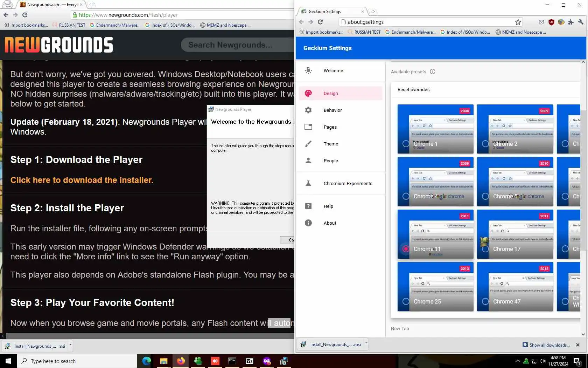The image size is (588, 368).
Task: Switch to the installer taskbar icon
Action: coord(284,361)
